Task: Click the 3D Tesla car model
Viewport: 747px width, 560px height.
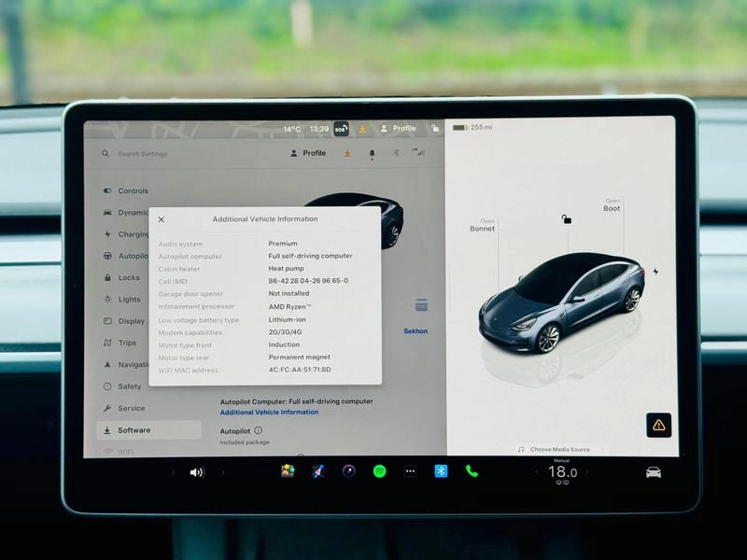Action: tap(562, 303)
